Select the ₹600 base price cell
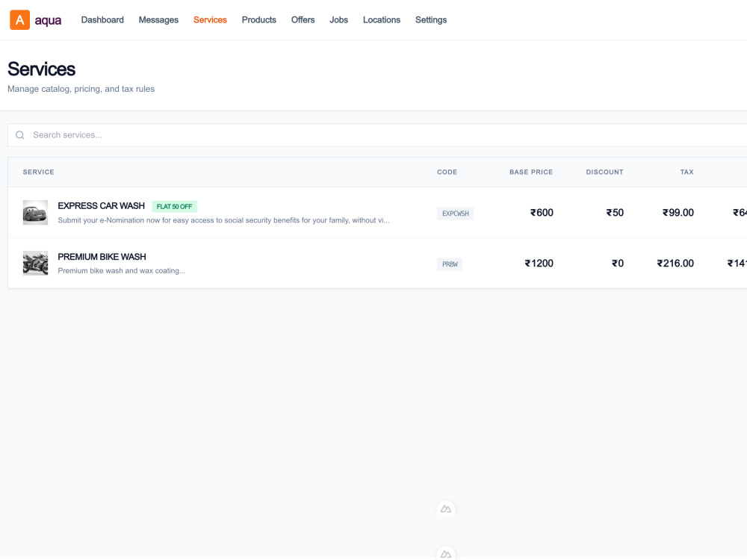The width and height of the screenshot is (747, 560). point(542,213)
